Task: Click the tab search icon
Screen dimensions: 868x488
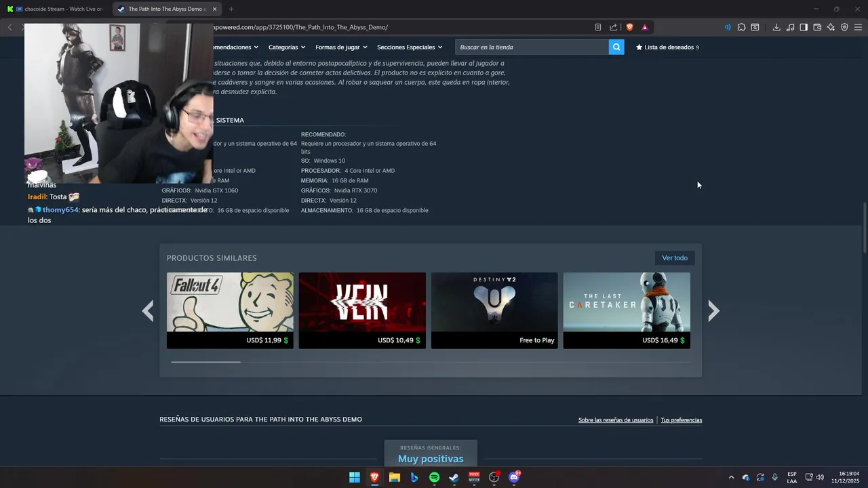Action: coord(755,27)
